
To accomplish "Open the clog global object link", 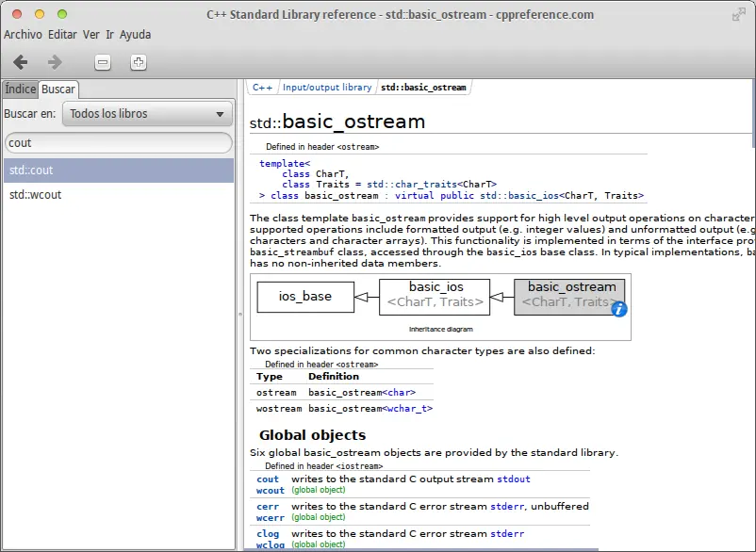I will coord(268,534).
